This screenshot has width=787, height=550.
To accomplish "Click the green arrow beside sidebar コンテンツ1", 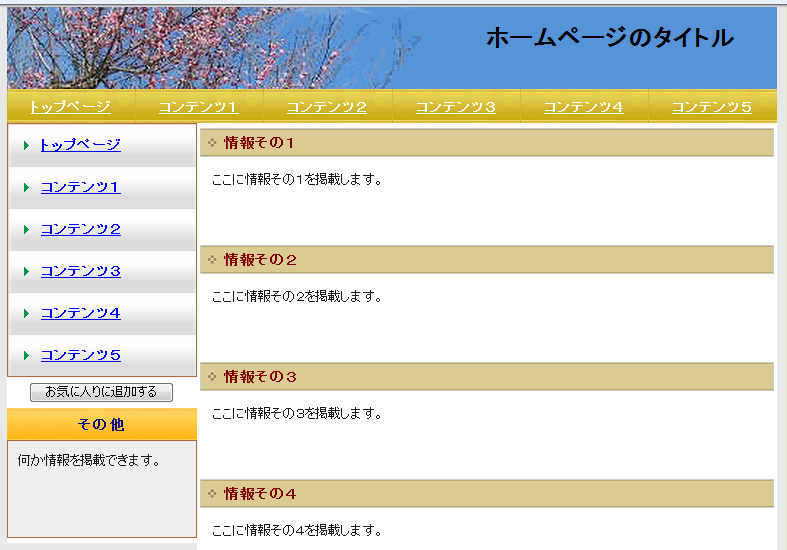I will pyautogui.click(x=26, y=188).
